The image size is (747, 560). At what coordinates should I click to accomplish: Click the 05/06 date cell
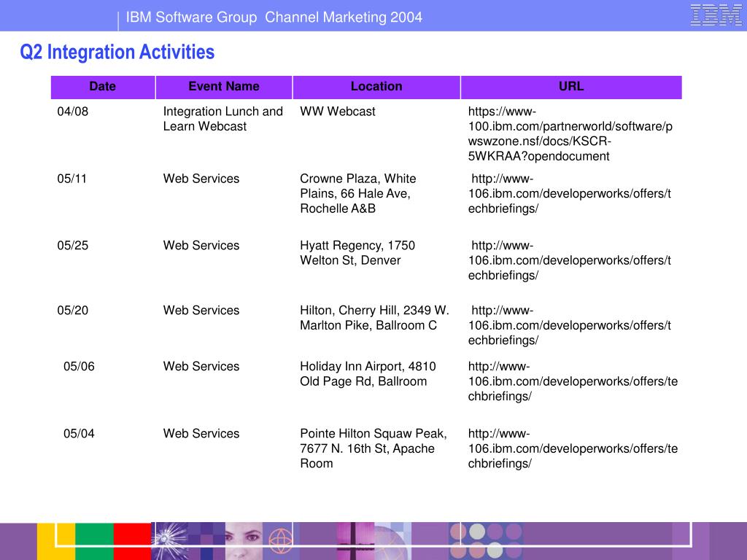[x=79, y=366]
